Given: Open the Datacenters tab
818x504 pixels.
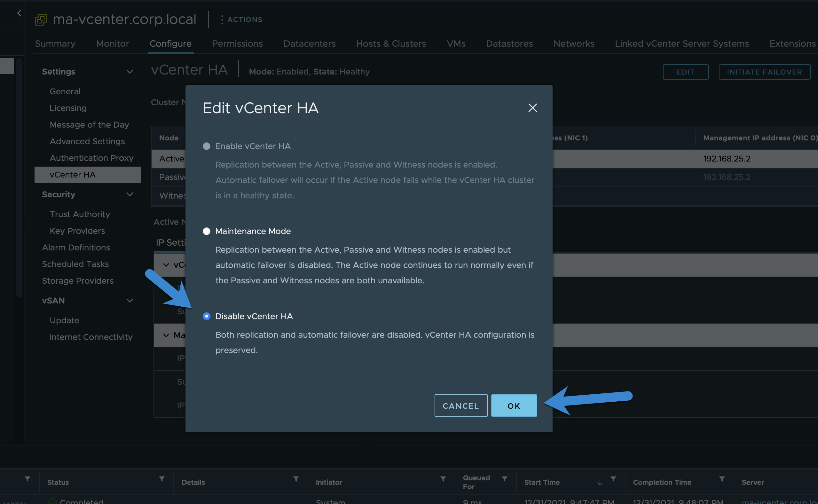Looking at the screenshot, I should tap(309, 44).
